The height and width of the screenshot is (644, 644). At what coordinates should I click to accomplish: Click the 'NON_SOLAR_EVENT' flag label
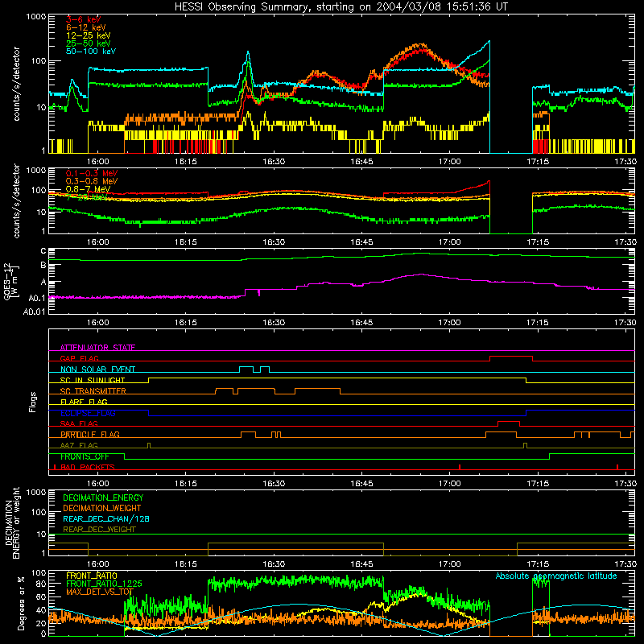coord(97,369)
